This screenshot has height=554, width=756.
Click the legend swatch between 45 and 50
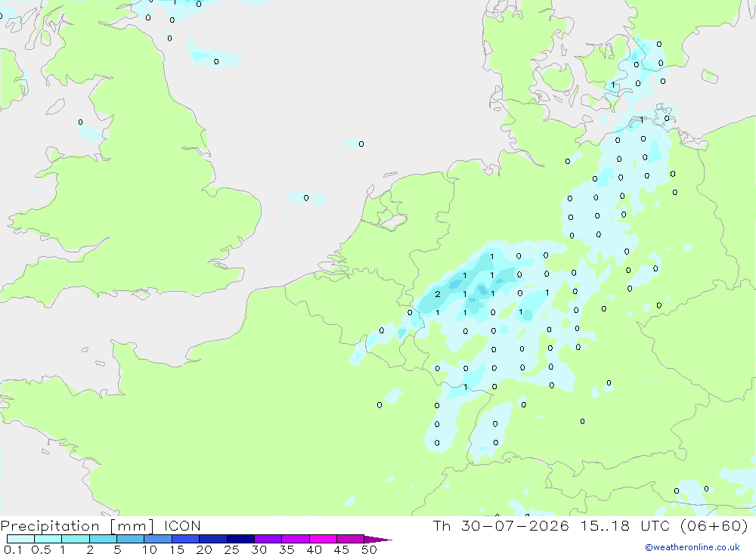click(x=351, y=539)
